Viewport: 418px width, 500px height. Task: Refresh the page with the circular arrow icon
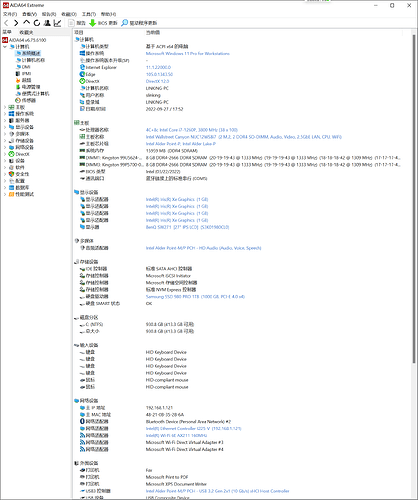click(37, 23)
